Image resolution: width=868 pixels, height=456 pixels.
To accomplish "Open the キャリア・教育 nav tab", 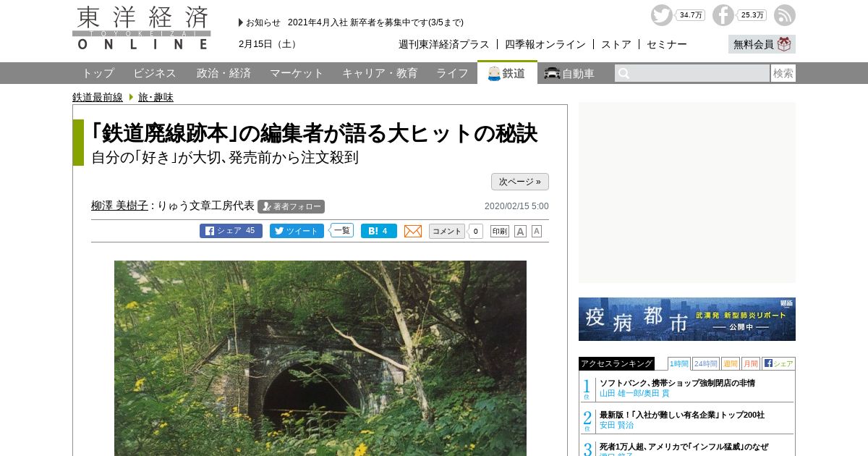I will click(x=380, y=73).
